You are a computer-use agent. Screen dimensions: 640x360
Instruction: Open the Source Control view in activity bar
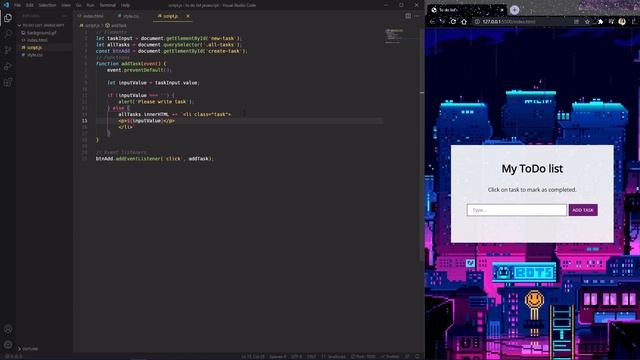click(x=8, y=50)
